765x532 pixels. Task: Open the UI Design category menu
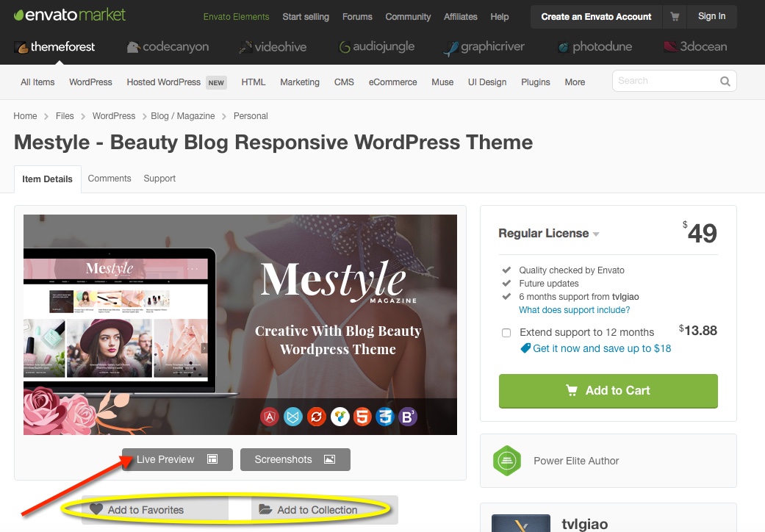487,82
